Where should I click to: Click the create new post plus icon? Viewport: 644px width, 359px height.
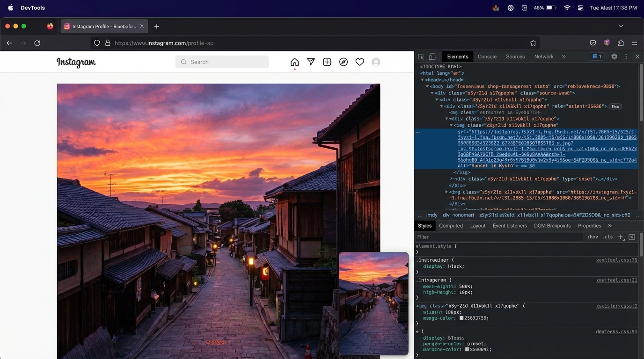click(327, 61)
